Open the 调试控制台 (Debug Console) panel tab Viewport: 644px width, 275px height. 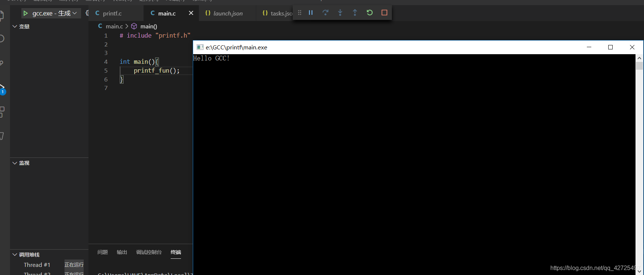(x=149, y=252)
